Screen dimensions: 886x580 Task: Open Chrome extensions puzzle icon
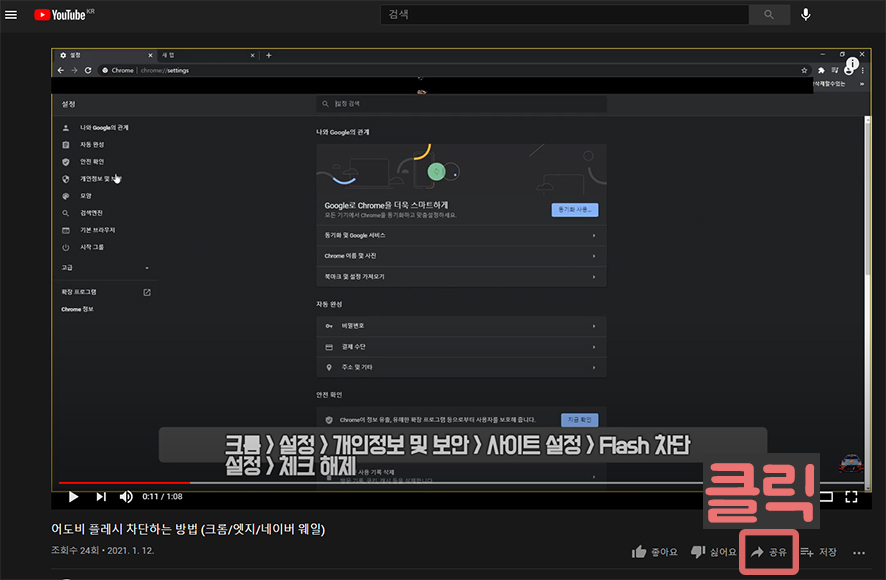coord(821,70)
